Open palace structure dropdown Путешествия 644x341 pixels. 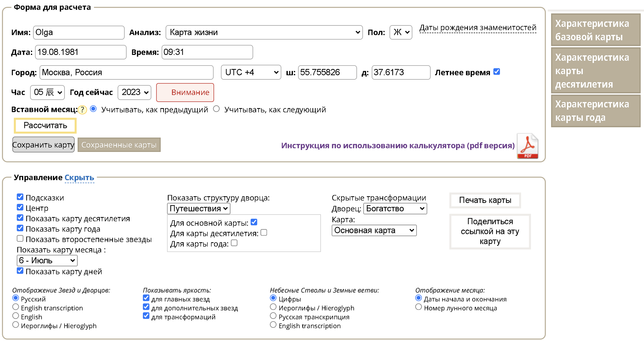199,209
